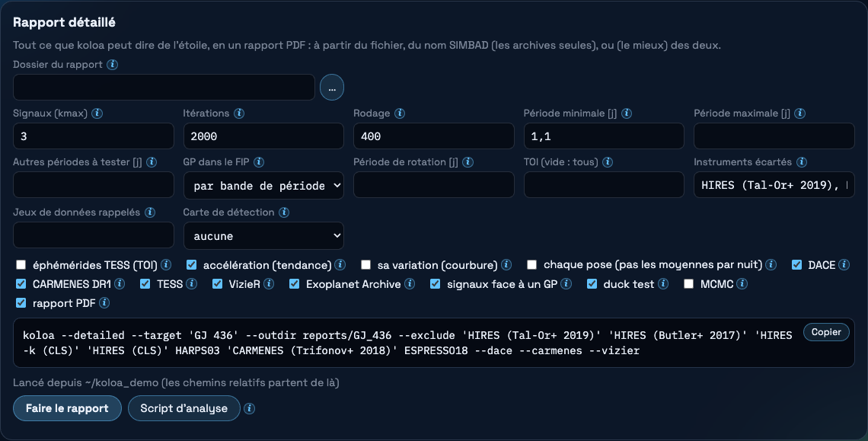Toggle the TESS archive checkbox
Viewport: 868px width, 441px height.
(145, 283)
